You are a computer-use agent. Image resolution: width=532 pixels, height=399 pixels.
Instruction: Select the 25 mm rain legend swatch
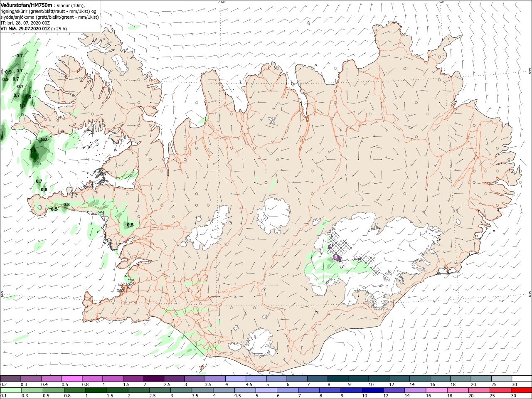[x=500, y=390]
